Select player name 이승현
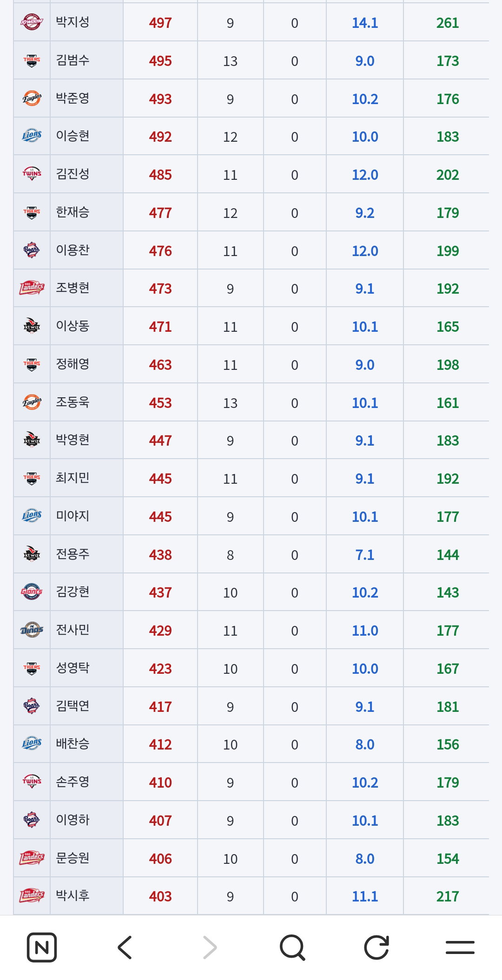The height and width of the screenshot is (980, 502). [x=73, y=136]
